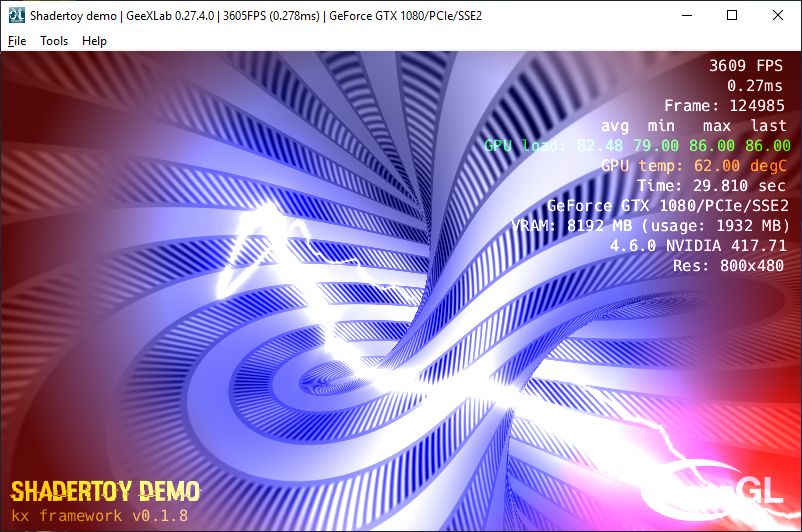
Task: Close the Shadertoy demo window
Action: [x=777, y=15]
